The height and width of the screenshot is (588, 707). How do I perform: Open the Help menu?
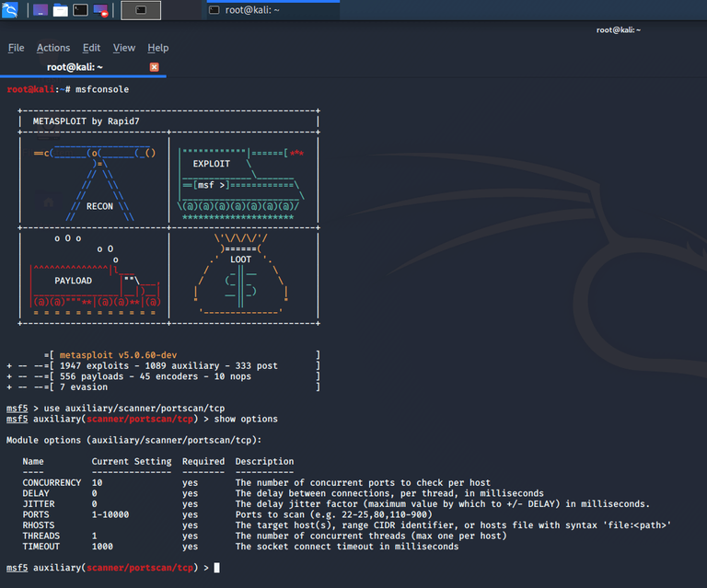point(158,48)
